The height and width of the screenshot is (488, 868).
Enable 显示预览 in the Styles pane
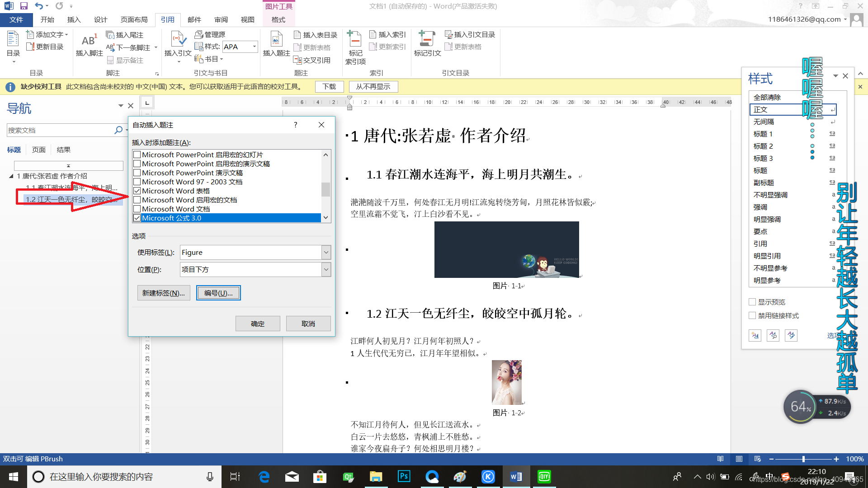[x=753, y=301]
